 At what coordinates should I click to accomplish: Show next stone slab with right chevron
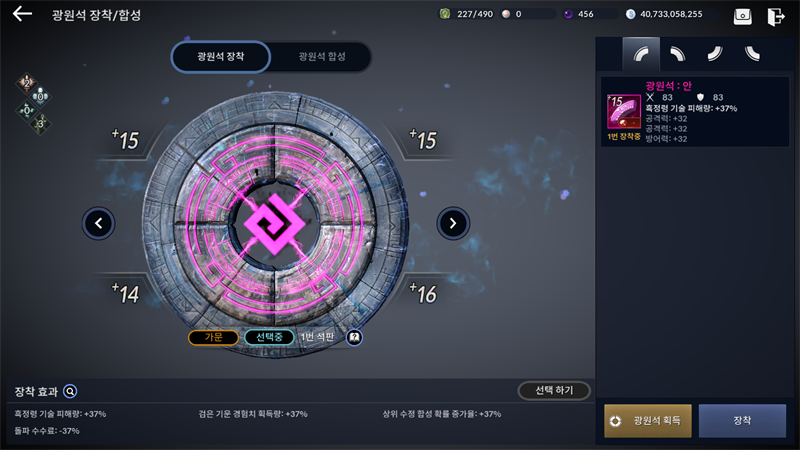tap(453, 223)
